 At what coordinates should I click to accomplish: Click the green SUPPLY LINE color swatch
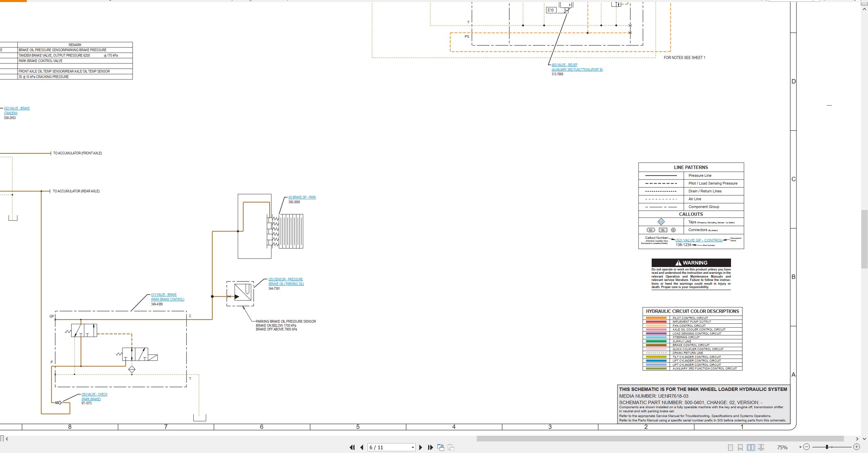tap(656, 341)
